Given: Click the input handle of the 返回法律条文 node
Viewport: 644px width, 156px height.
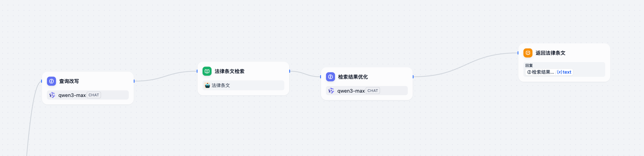Looking at the screenshot, I should coord(518,53).
